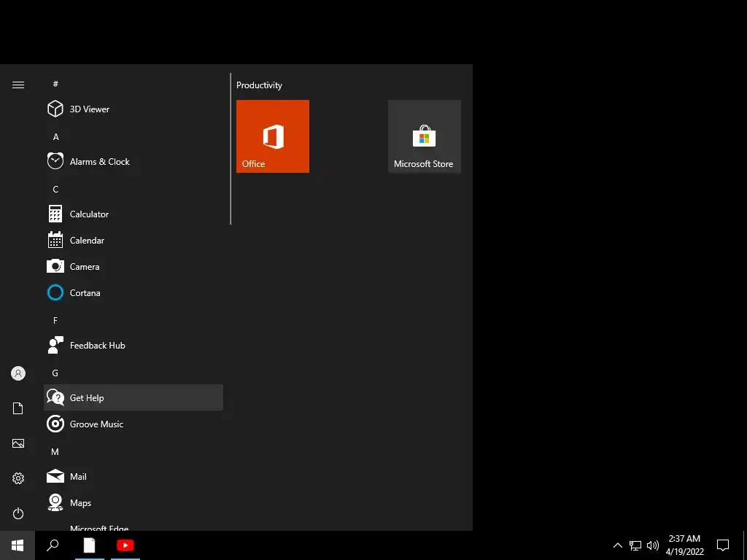
Task: Open Settings gear in Start sidebar
Action: tap(18, 478)
